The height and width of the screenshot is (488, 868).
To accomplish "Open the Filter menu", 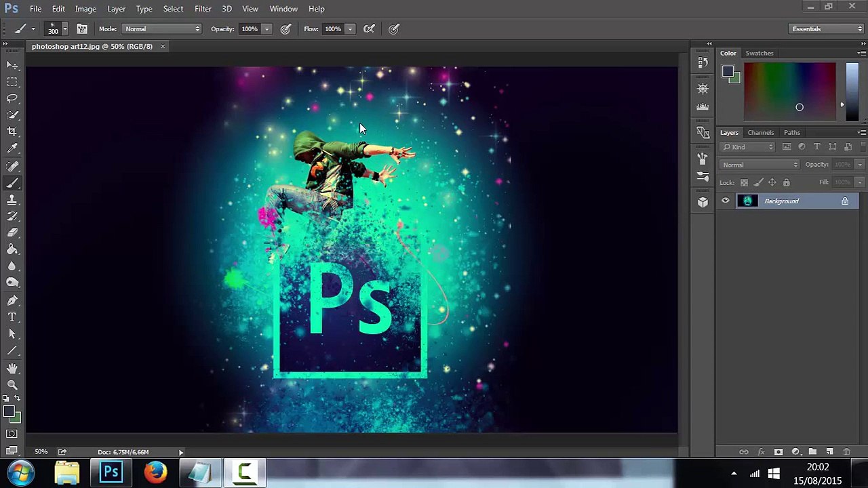I will coord(203,9).
